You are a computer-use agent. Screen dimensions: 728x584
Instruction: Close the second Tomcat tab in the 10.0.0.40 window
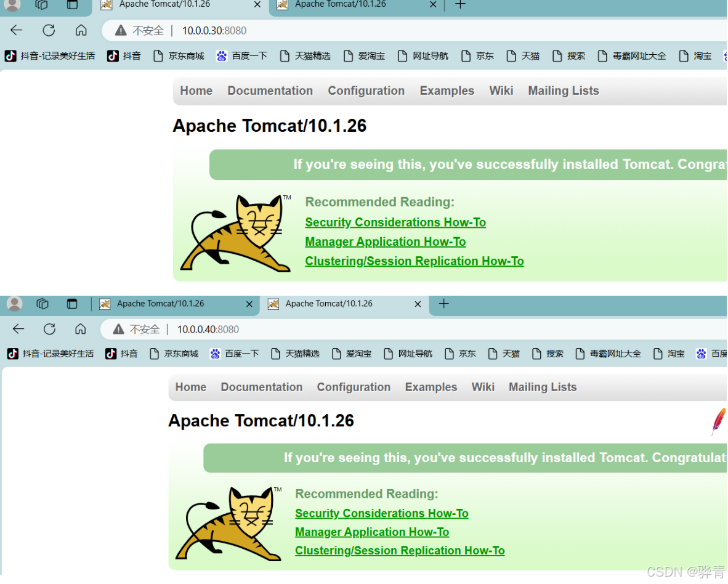pos(418,304)
